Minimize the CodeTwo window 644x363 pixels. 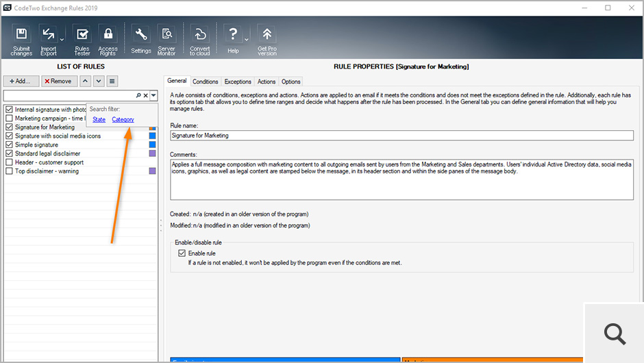pos(585,8)
